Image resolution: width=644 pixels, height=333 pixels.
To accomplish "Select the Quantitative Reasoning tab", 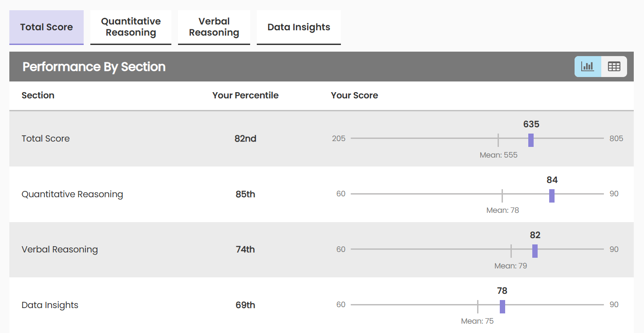I will [131, 27].
